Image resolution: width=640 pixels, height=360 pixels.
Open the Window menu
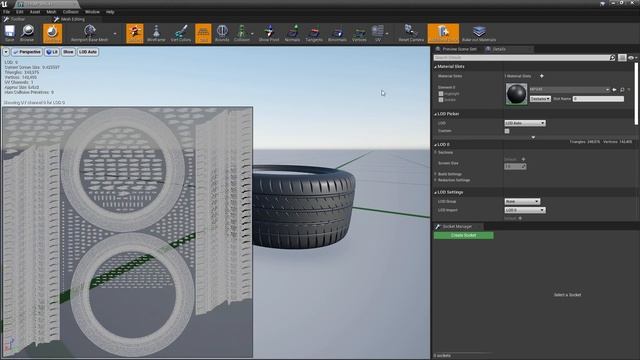[92, 12]
